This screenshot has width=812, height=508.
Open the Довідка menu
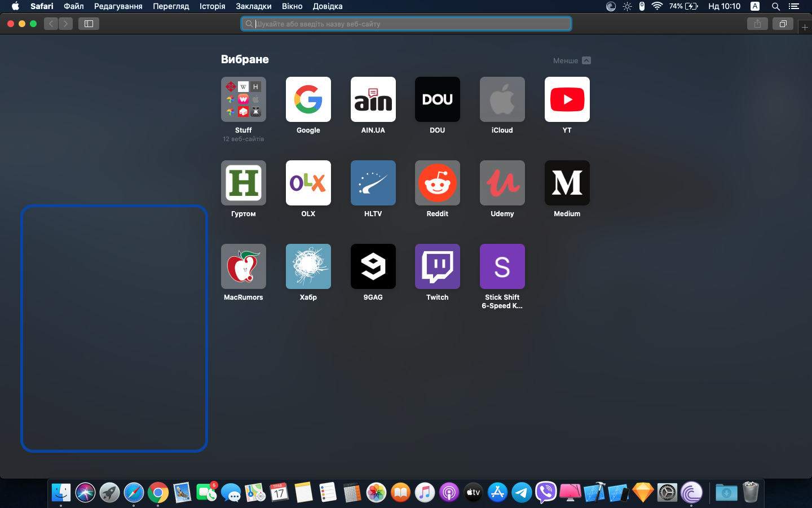328,6
